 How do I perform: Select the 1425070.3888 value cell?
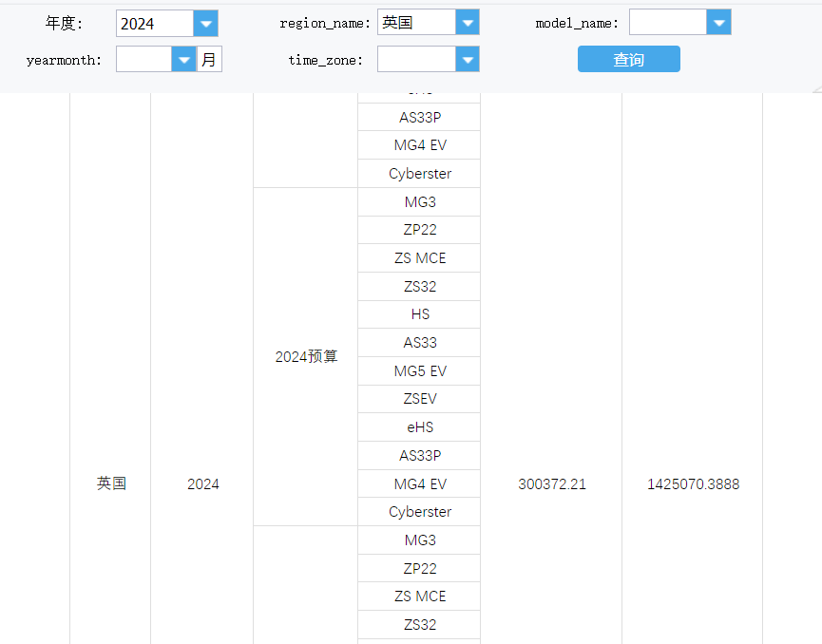pyautogui.click(x=693, y=483)
